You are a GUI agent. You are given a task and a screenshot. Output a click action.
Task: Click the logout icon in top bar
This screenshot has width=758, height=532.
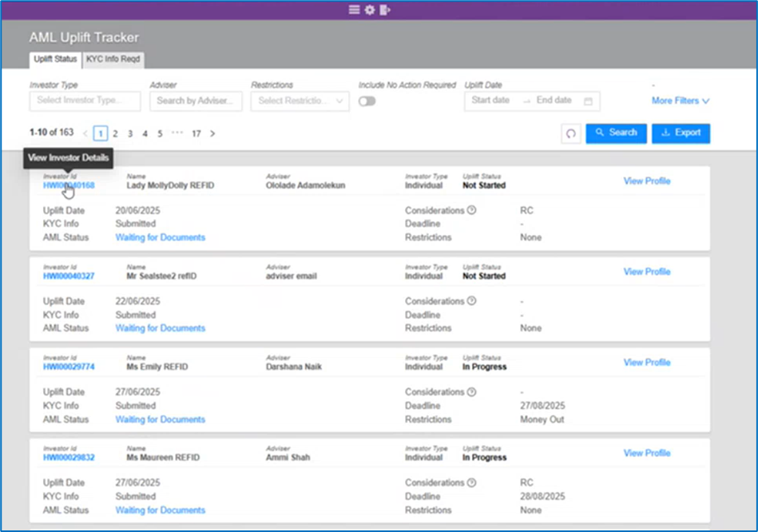click(386, 10)
